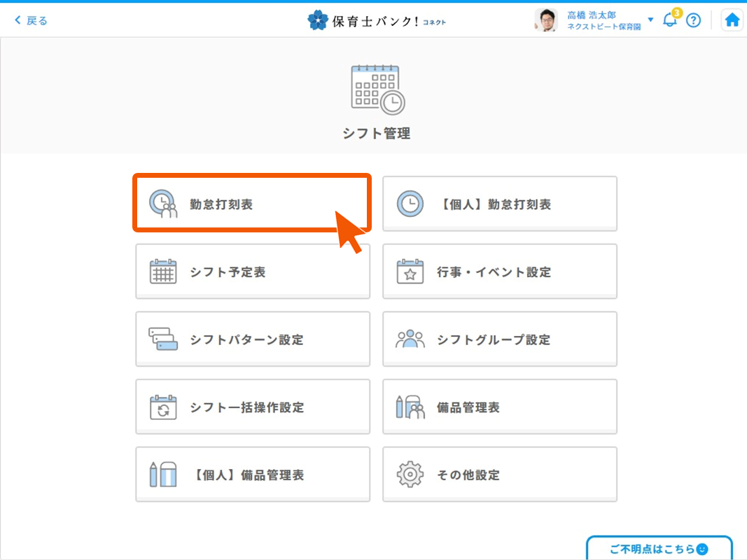Expand the user account dropdown arrow
This screenshot has height=560, width=747.
(x=650, y=20)
